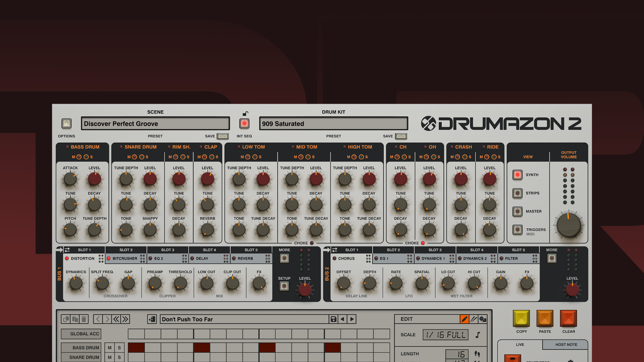Solo the Snare Drum sequencer row
The image size is (644, 362).
tap(119, 357)
